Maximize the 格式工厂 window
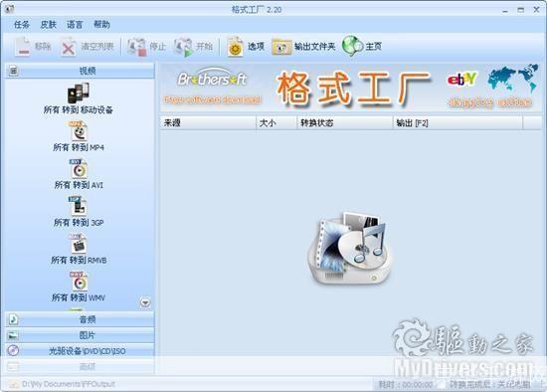Screen dimensions: 547x392 point(521,10)
